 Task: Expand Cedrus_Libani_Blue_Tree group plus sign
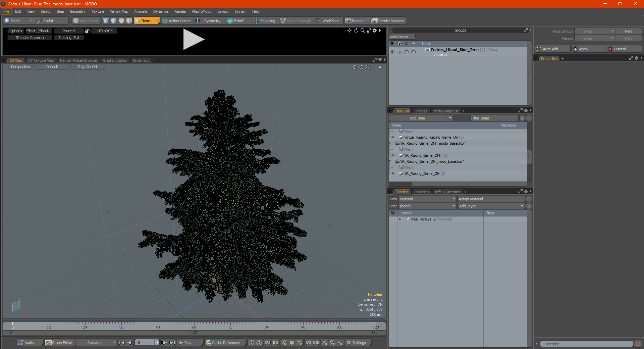[423, 52]
